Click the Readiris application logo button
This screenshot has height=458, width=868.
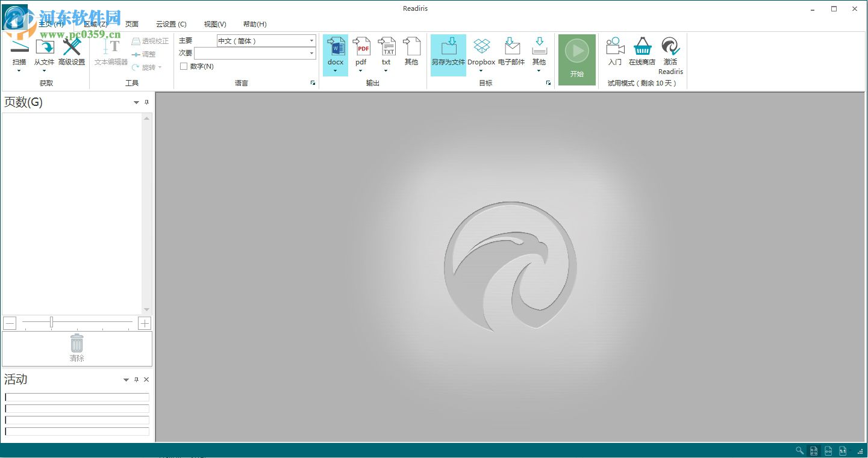14,16
